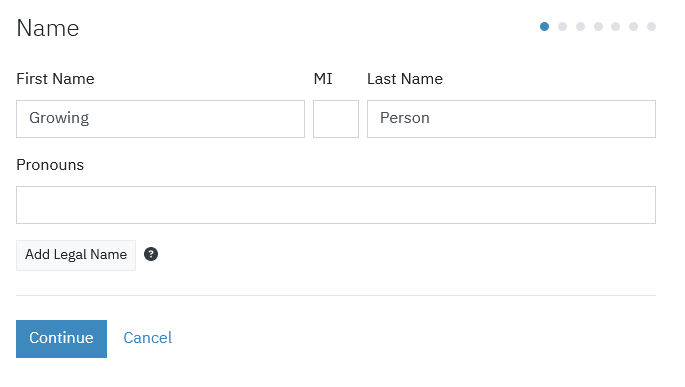Screen dimensions: 685x387
Task: Click the blue Continue button
Action: point(62,339)
